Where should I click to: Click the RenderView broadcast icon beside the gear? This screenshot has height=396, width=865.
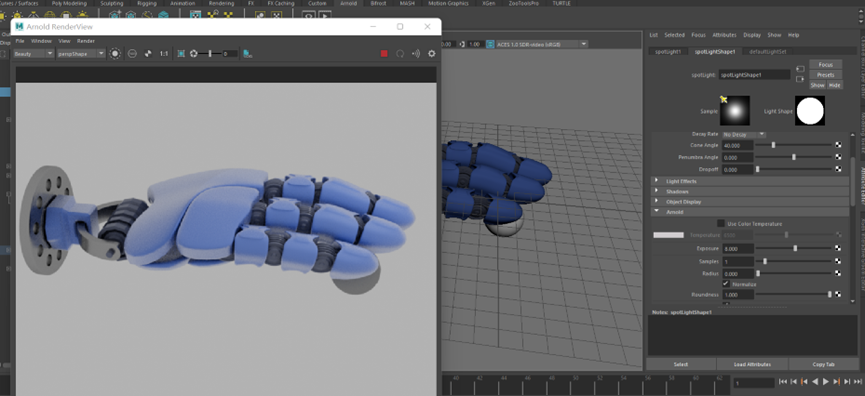(x=416, y=53)
